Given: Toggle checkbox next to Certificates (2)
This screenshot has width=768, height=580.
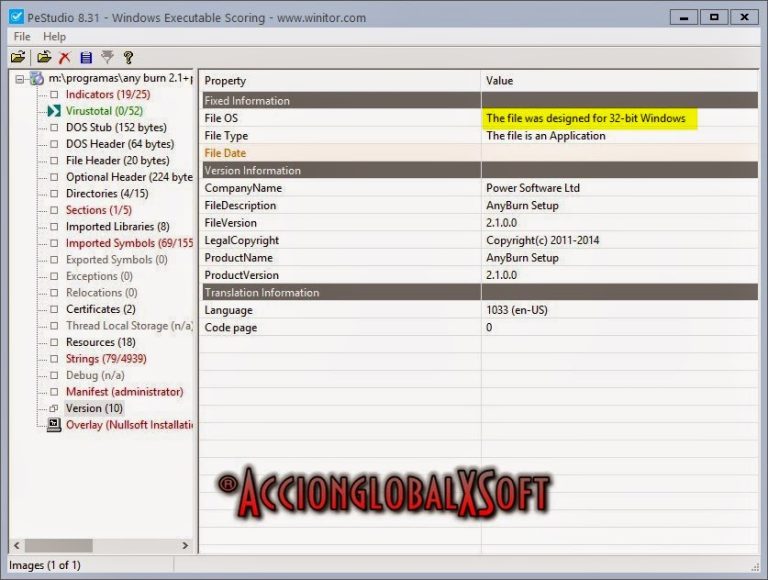Looking at the screenshot, I should pos(54,309).
